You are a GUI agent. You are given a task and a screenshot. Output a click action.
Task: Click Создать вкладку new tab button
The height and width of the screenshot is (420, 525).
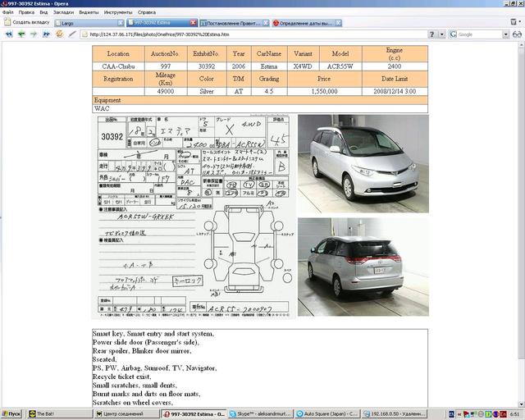click(x=27, y=22)
